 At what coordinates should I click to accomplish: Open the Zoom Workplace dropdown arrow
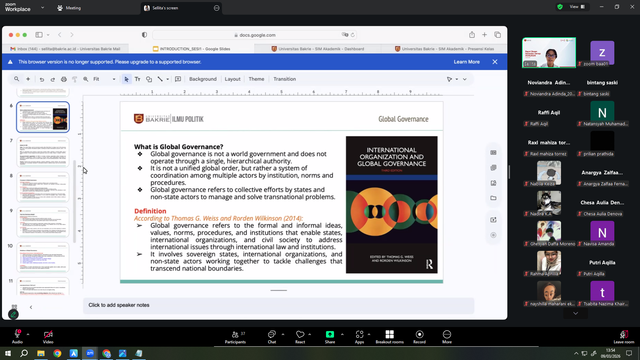point(42,7)
